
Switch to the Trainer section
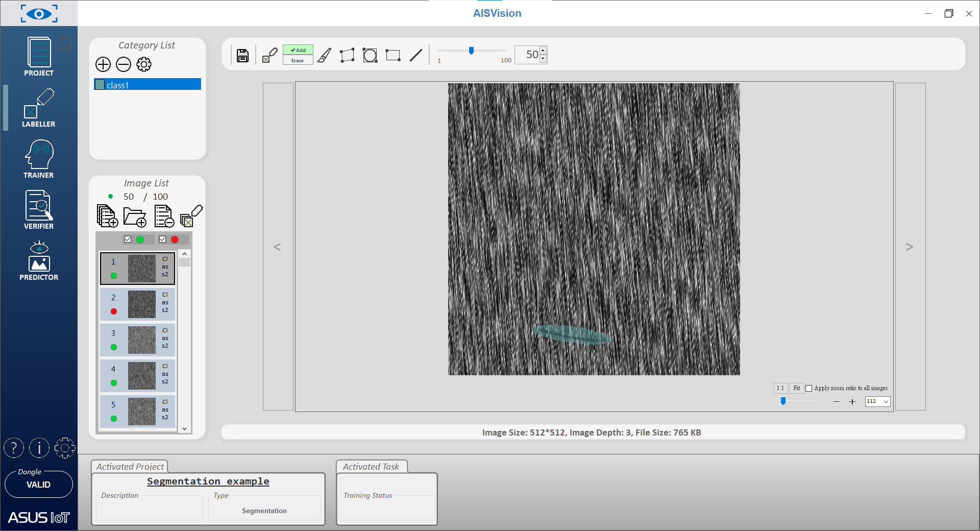[x=39, y=159]
